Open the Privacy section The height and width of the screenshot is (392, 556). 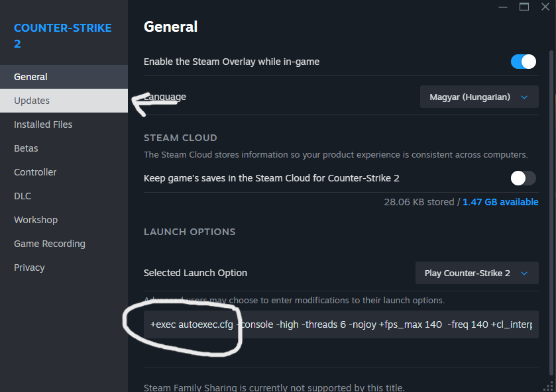coord(64,268)
